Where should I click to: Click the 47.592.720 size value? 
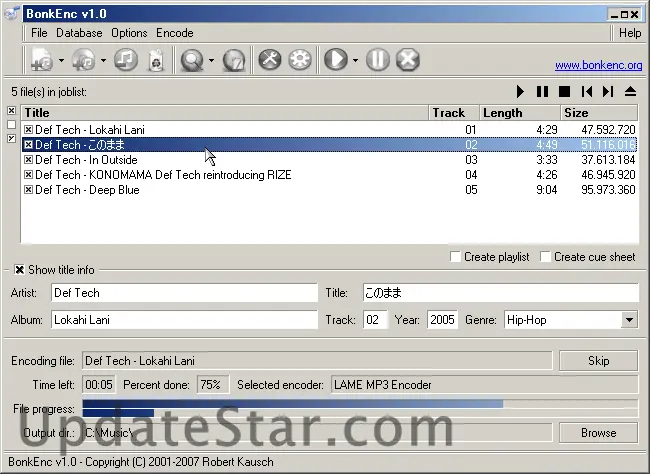(608, 130)
